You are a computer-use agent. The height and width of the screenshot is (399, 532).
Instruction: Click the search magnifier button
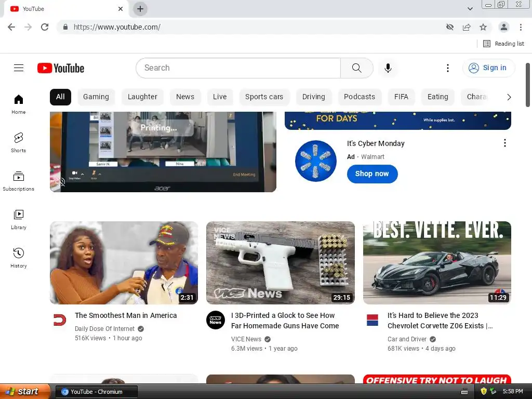point(356,68)
